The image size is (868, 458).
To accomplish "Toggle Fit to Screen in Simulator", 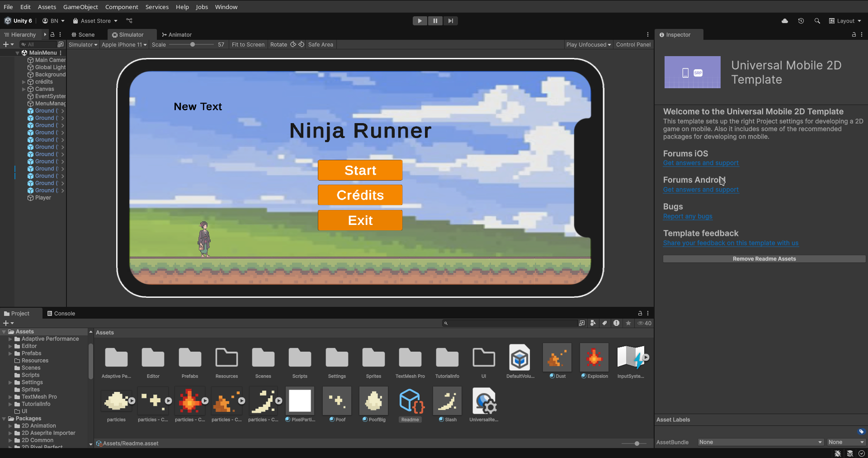I will (248, 44).
